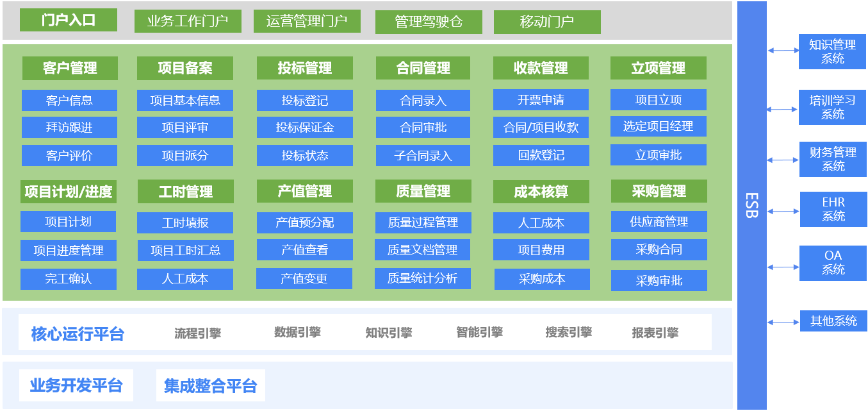Select the 核心运行平台 label

[77, 332]
